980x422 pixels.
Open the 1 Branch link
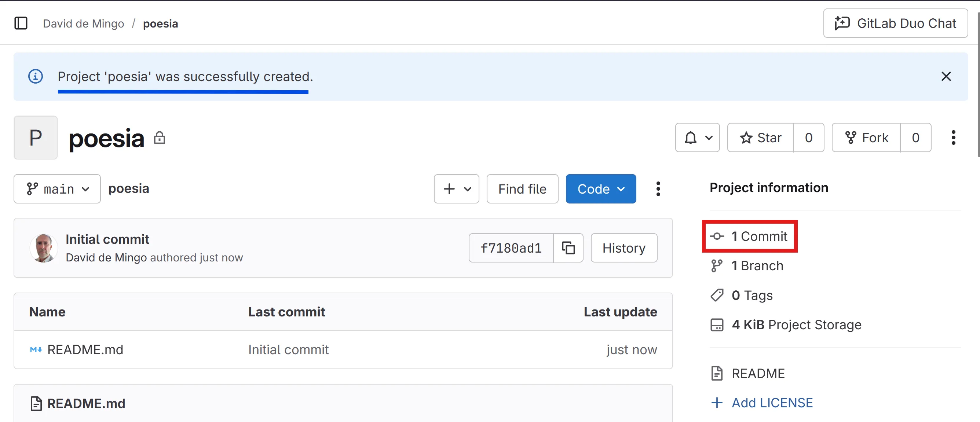[757, 266]
